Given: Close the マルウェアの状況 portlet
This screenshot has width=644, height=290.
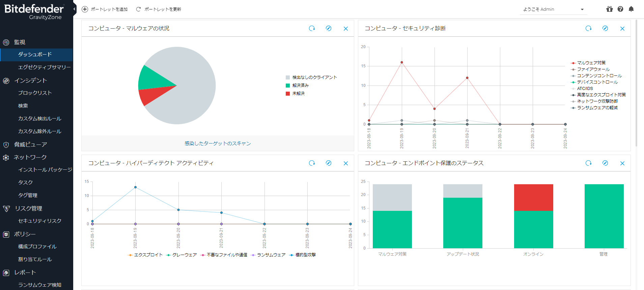Looking at the screenshot, I should coord(345,29).
